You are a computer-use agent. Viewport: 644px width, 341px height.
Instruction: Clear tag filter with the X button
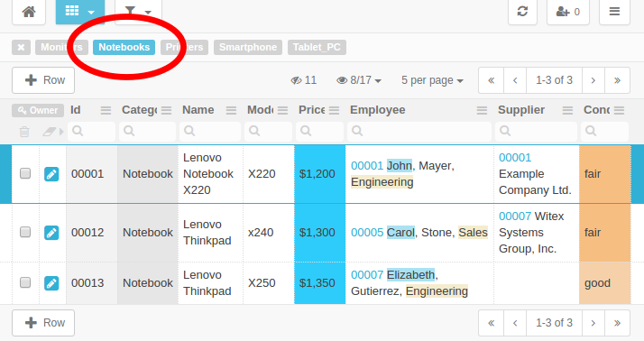[21, 47]
